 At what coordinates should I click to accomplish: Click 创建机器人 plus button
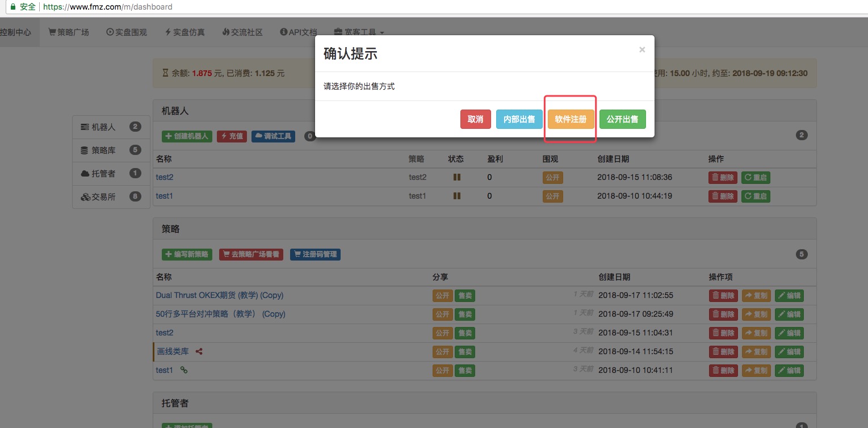tap(187, 136)
